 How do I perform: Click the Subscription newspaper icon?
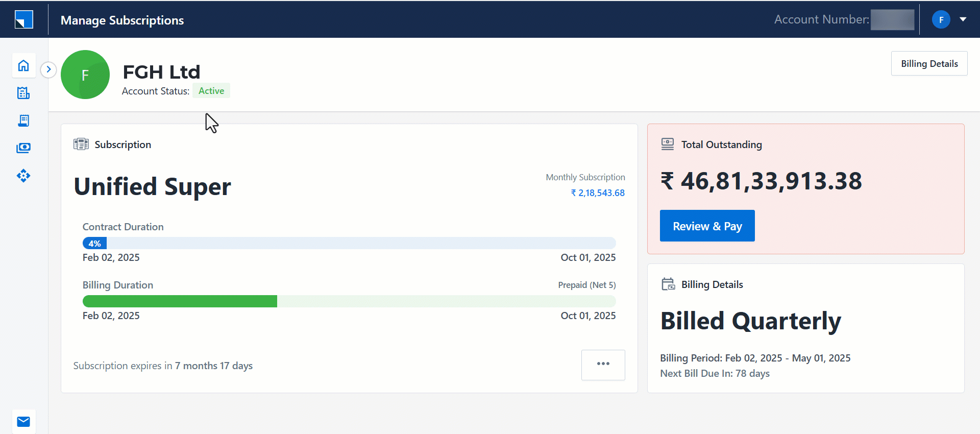81,144
